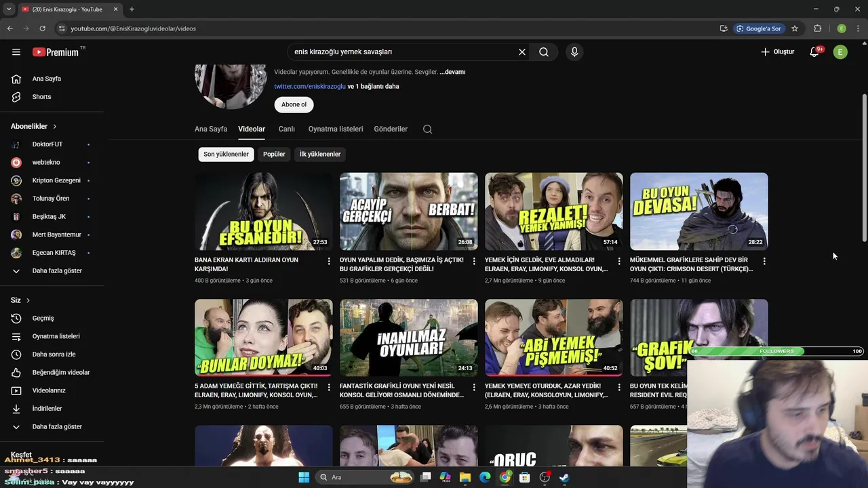Open the twitter.com/eniskirazoglu link
Image resolution: width=868 pixels, height=488 pixels.
310,86
